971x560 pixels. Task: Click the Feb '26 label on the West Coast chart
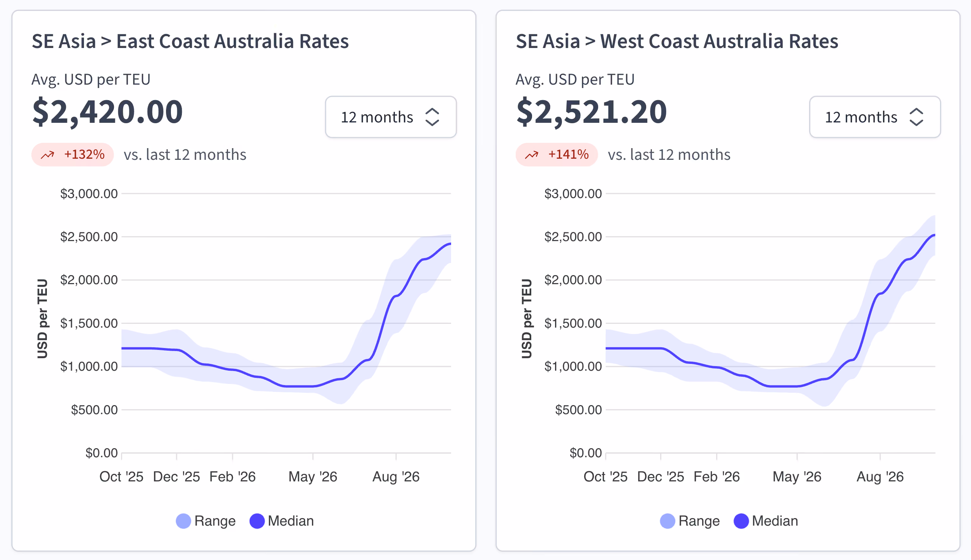tap(717, 477)
